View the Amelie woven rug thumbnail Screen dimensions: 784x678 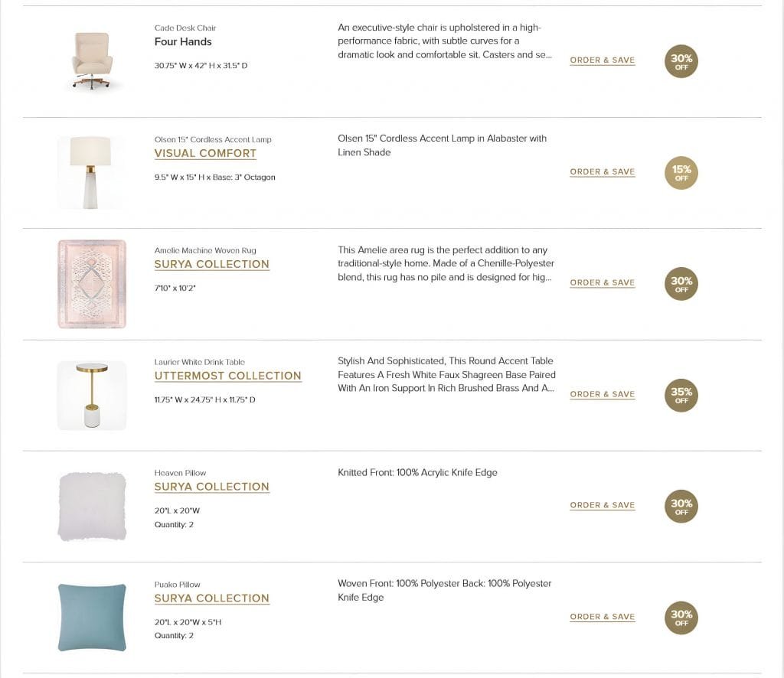[x=92, y=283]
